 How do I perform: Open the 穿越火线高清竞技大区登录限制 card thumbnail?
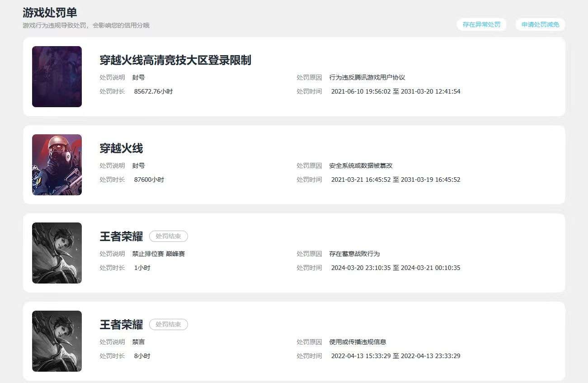[x=57, y=76]
